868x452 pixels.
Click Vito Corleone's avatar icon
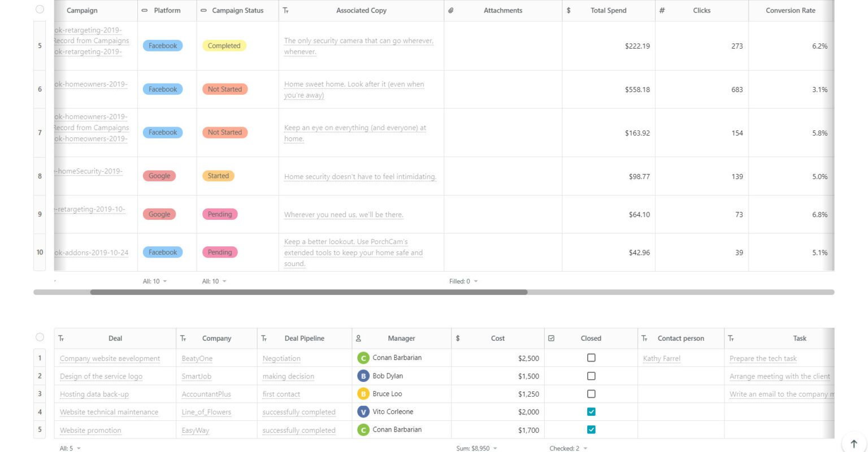pos(363,412)
